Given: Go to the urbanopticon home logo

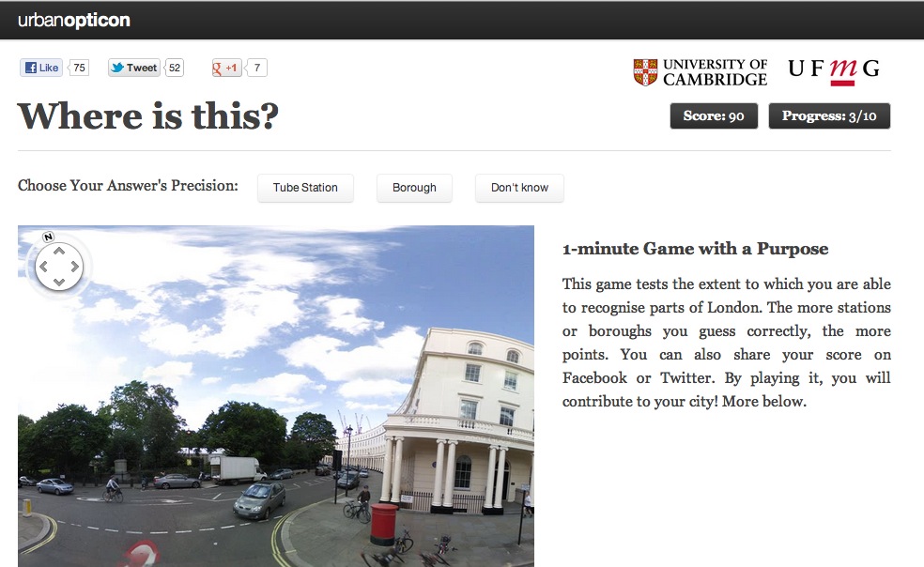Looking at the screenshot, I should (x=73, y=20).
